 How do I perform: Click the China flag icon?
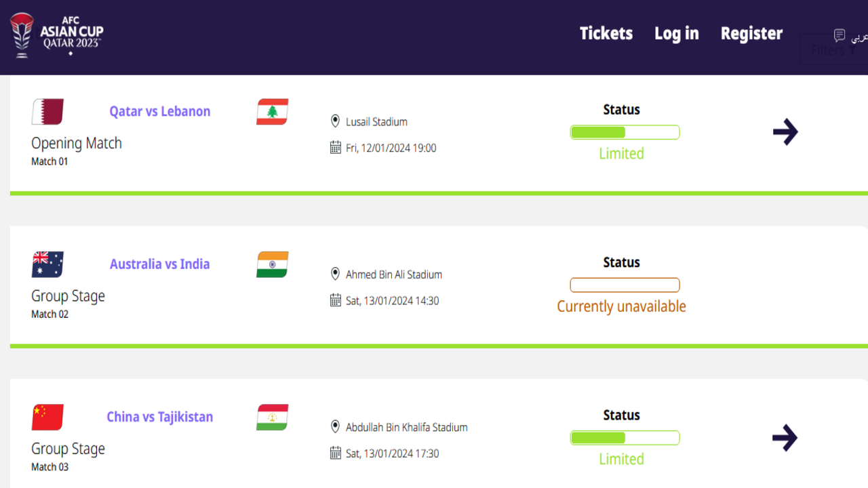pos(47,417)
